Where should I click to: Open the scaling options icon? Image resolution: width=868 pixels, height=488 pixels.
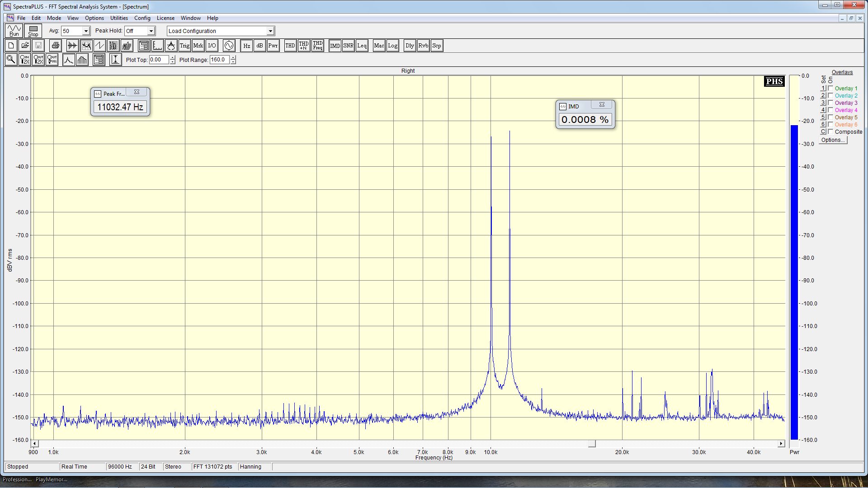pyautogui.click(x=157, y=46)
